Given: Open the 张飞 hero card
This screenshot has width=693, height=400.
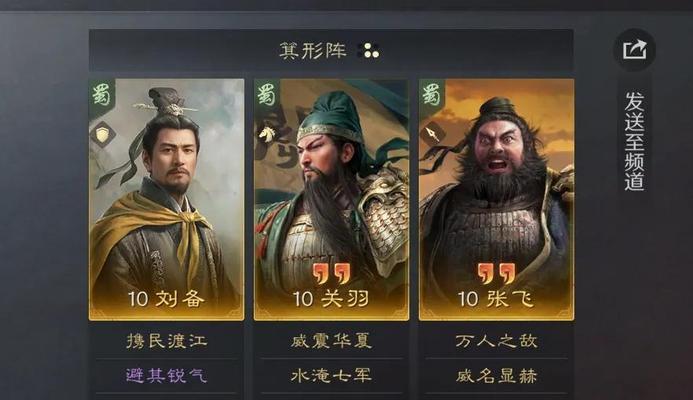Looking at the screenshot, I should (496, 199).
